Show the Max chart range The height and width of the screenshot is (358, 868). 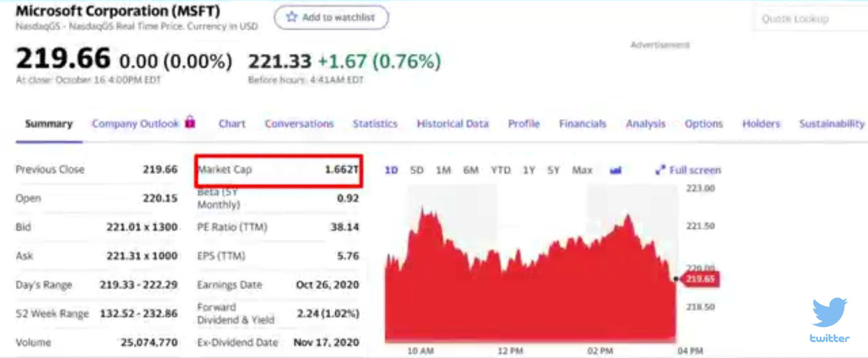pyautogui.click(x=582, y=170)
